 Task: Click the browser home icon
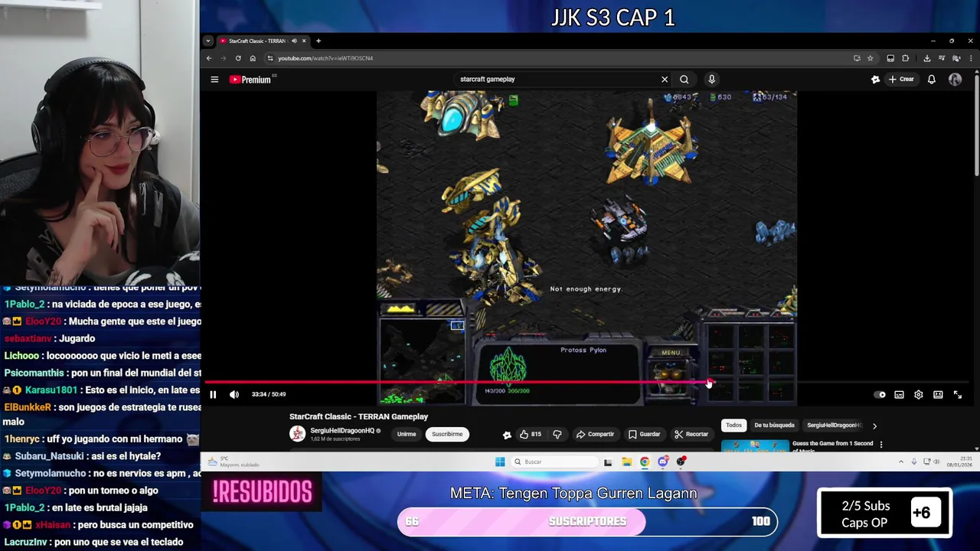tap(253, 58)
